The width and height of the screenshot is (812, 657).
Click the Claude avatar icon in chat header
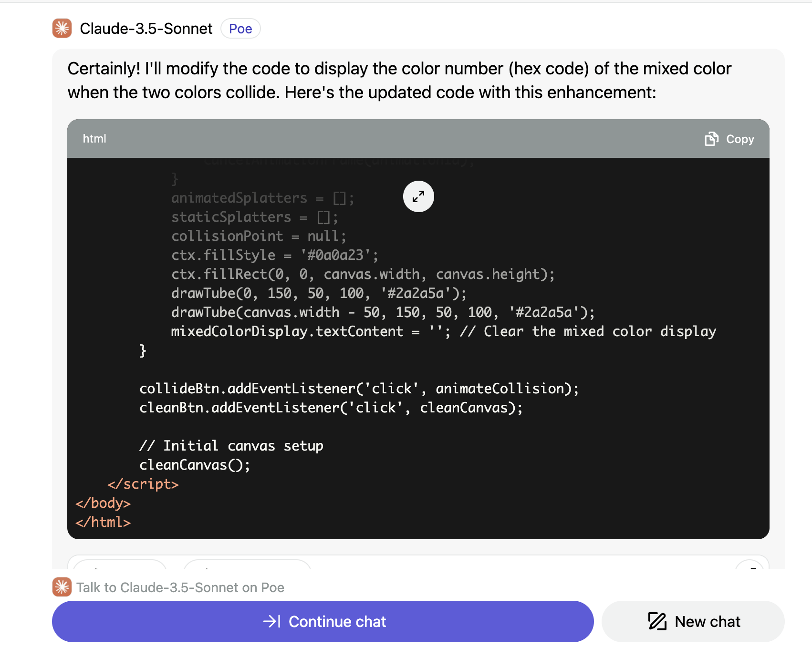point(62,29)
